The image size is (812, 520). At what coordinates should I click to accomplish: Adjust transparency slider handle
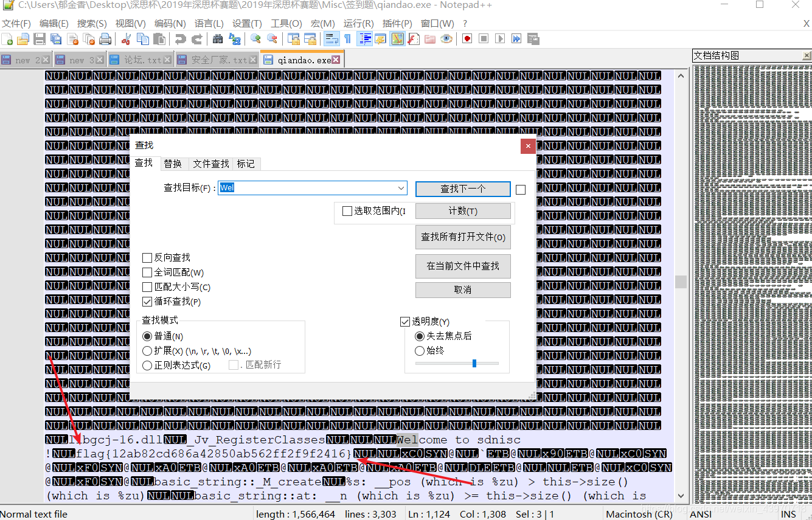[x=474, y=363]
